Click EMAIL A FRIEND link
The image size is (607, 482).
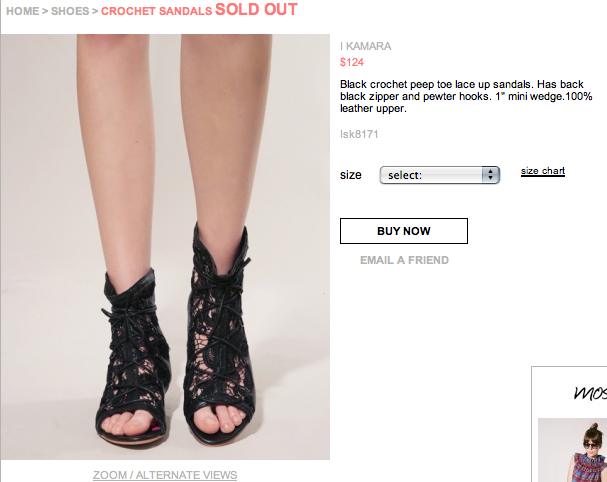coord(404,260)
